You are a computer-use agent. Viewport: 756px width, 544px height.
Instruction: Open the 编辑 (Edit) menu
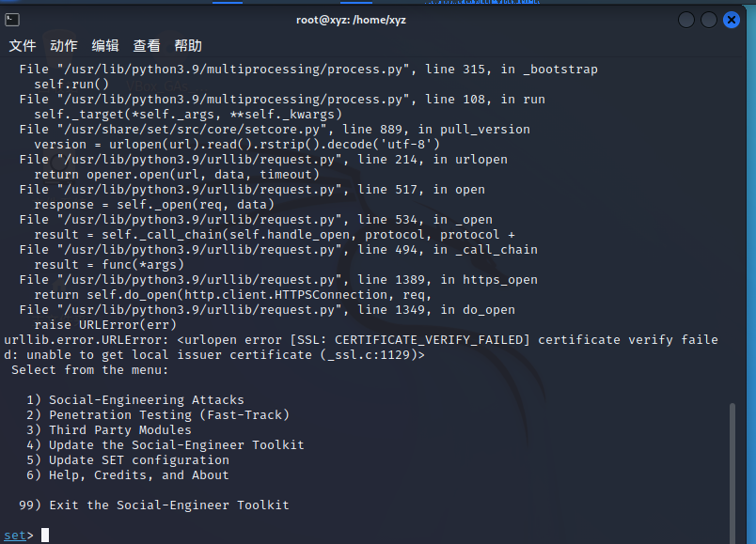(105, 46)
